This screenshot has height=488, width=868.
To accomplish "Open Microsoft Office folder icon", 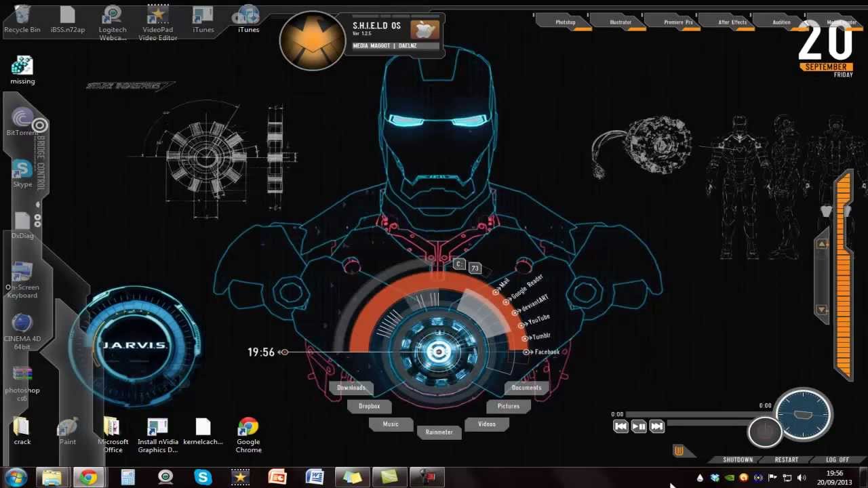I will tap(113, 435).
